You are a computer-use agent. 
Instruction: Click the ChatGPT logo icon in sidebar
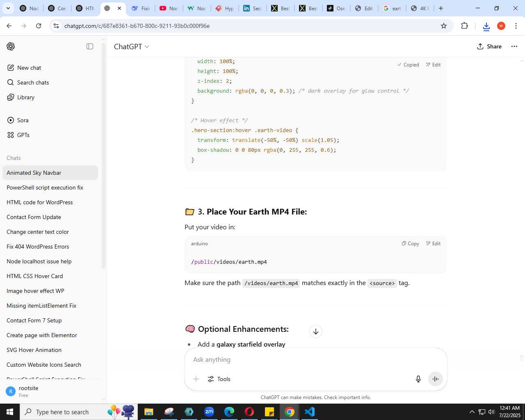pos(11,46)
